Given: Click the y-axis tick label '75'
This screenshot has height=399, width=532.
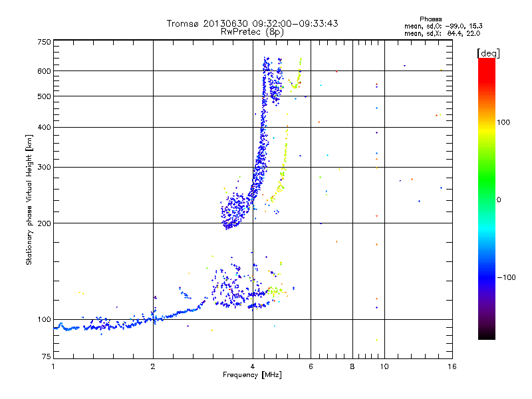Looking at the screenshot, I should click(47, 356).
